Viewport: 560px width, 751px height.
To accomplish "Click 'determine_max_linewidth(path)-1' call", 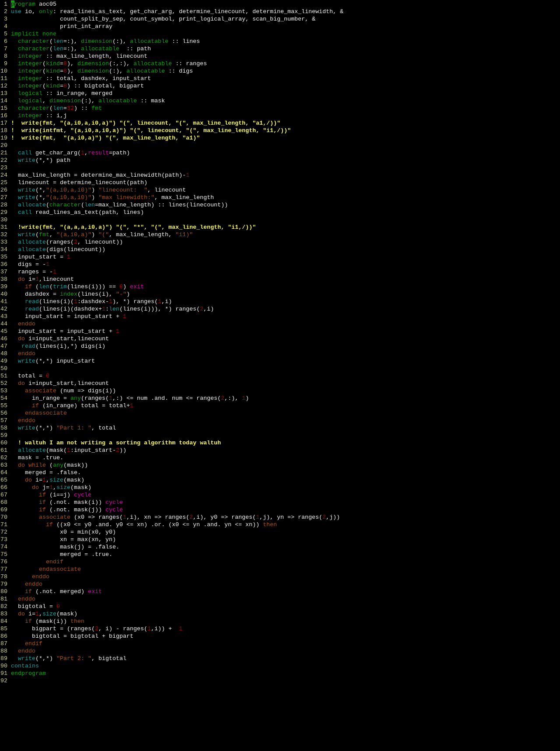I will [135, 175].
